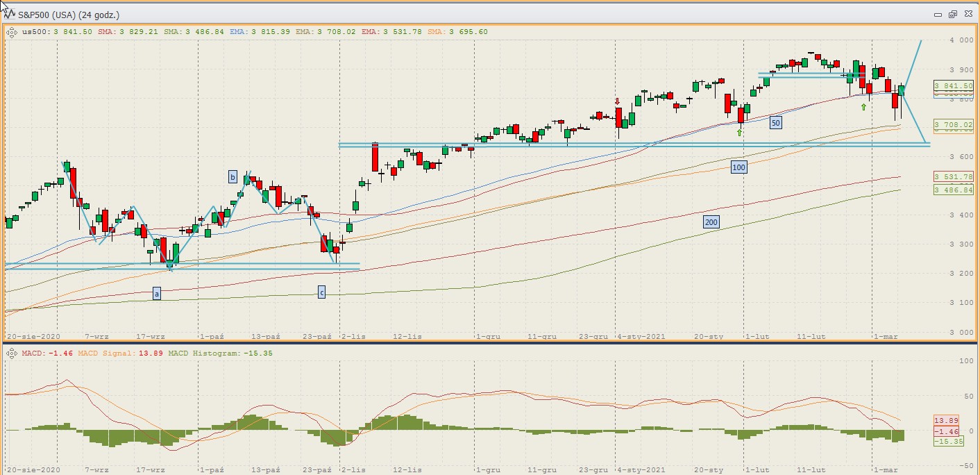The height and width of the screenshot is (475, 980).
Task: Select the '200' moving average label box
Action: (711, 222)
